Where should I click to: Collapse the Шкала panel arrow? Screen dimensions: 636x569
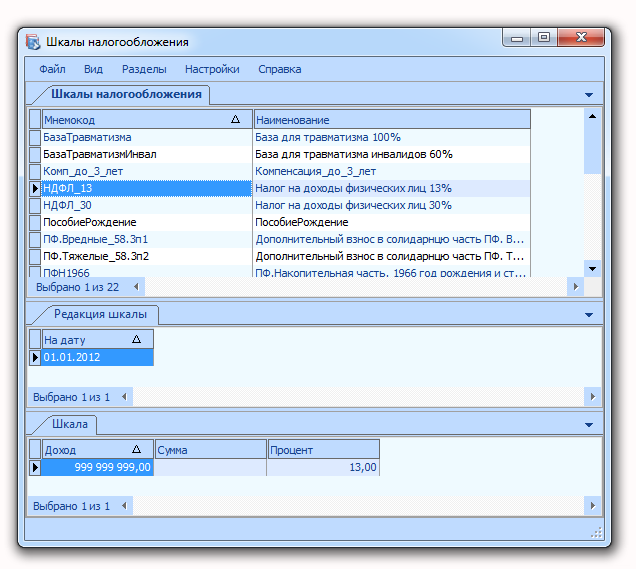point(589,425)
